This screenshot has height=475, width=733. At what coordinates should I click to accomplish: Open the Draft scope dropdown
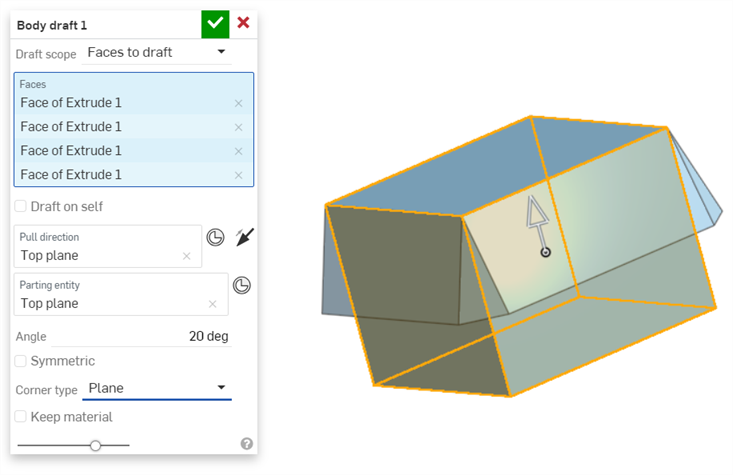[157, 52]
